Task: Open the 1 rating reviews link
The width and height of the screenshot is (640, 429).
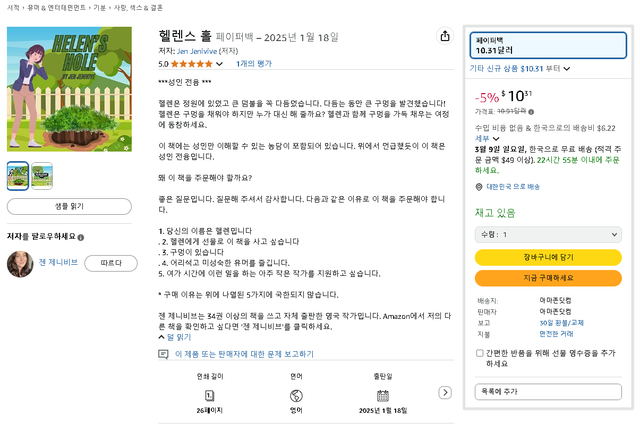Action: [253, 64]
